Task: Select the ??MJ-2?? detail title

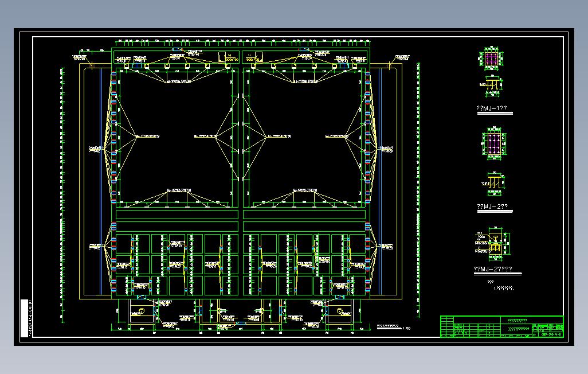Action: [492, 207]
